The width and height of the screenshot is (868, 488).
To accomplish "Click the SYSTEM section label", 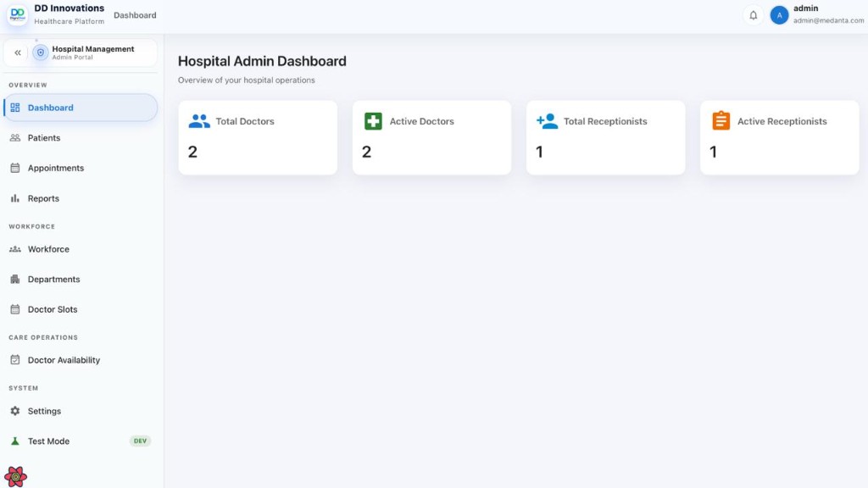I will coord(23,388).
